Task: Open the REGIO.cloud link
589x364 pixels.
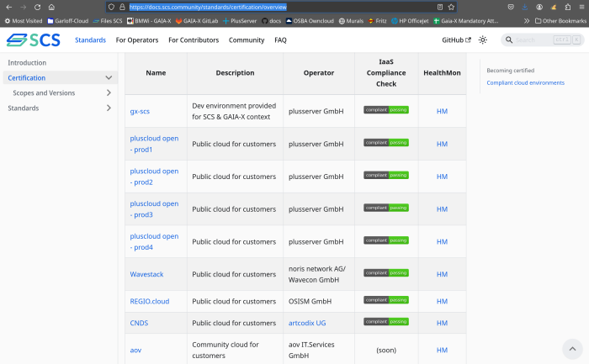Action: click(x=150, y=301)
